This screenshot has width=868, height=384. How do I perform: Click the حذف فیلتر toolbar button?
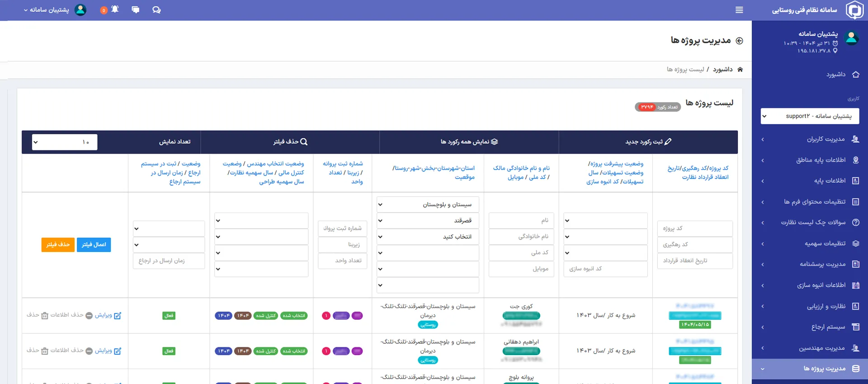[290, 142]
